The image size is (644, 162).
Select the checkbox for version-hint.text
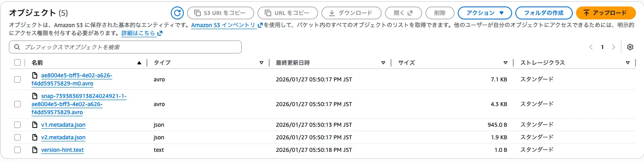(17, 150)
